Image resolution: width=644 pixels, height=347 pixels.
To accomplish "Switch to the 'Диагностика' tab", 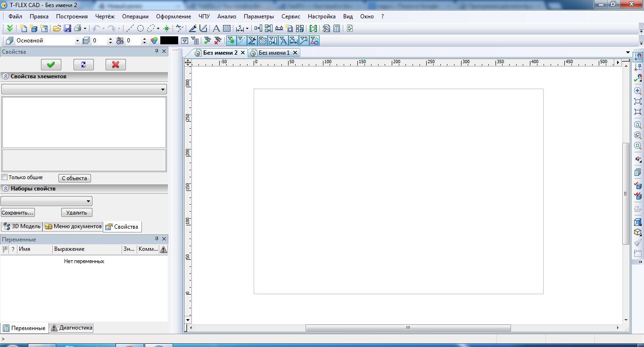I will tap(71, 328).
